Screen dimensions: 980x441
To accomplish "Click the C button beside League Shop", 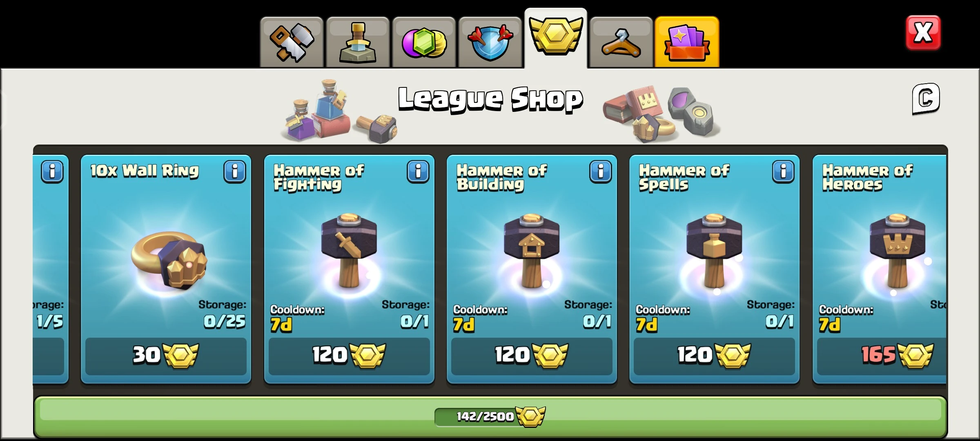I will [x=926, y=99].
